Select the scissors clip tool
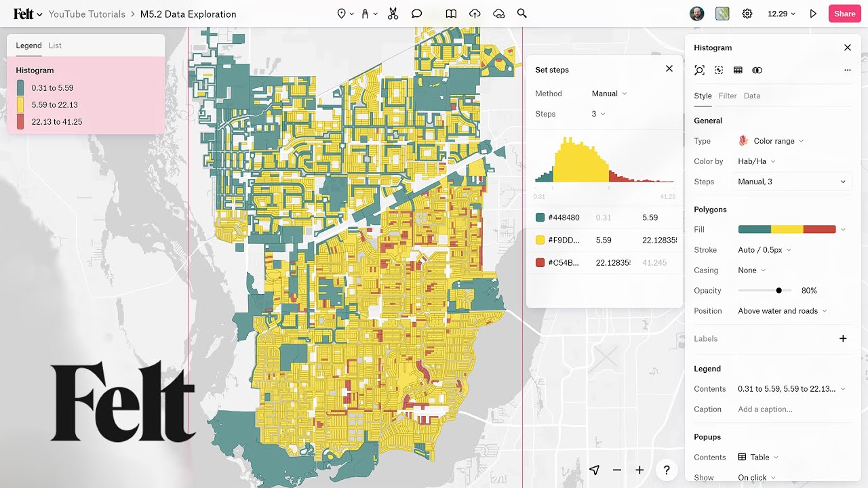 point(393,14)
